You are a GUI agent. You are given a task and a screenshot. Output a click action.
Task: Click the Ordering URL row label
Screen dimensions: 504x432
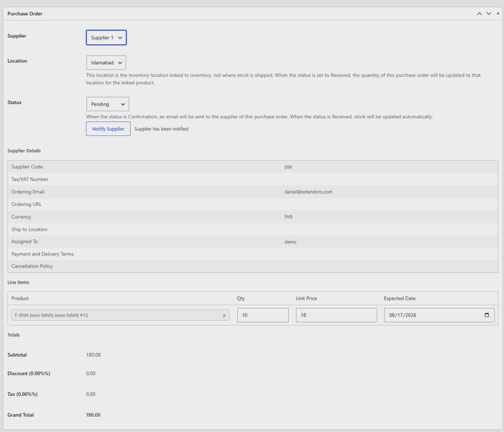[26, 204]
